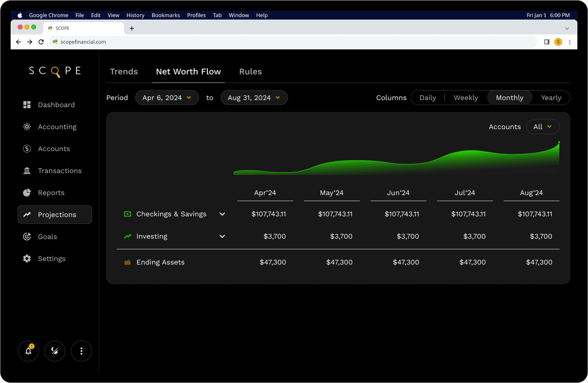
Task: Click the more options three-dot icon
Action: click(x=81, y=351)
